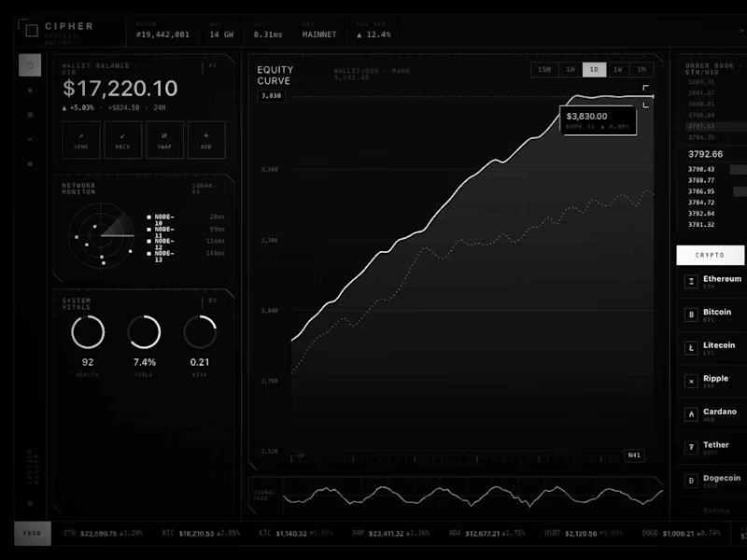Click the NODE-10 entry in network monitor
The image size is (747, 560).
point(185,218)
